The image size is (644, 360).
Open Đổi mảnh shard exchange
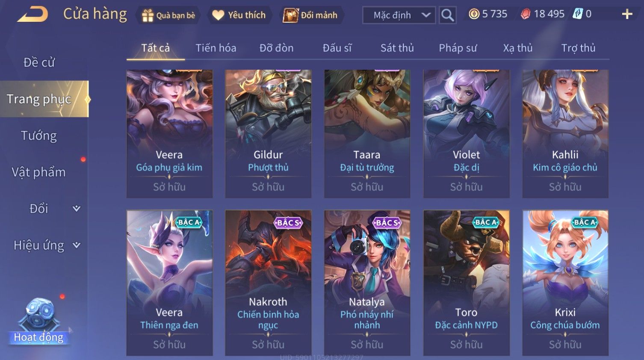tap(311, 15)
